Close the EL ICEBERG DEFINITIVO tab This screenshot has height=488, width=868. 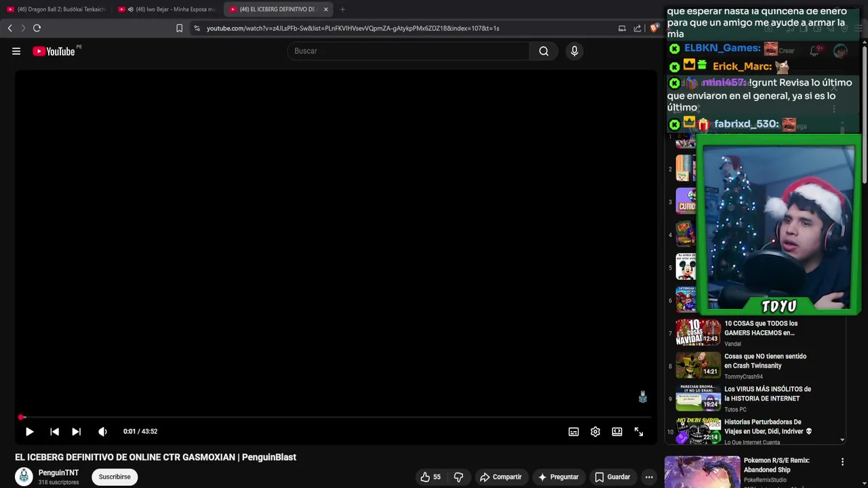click(325, 9)
